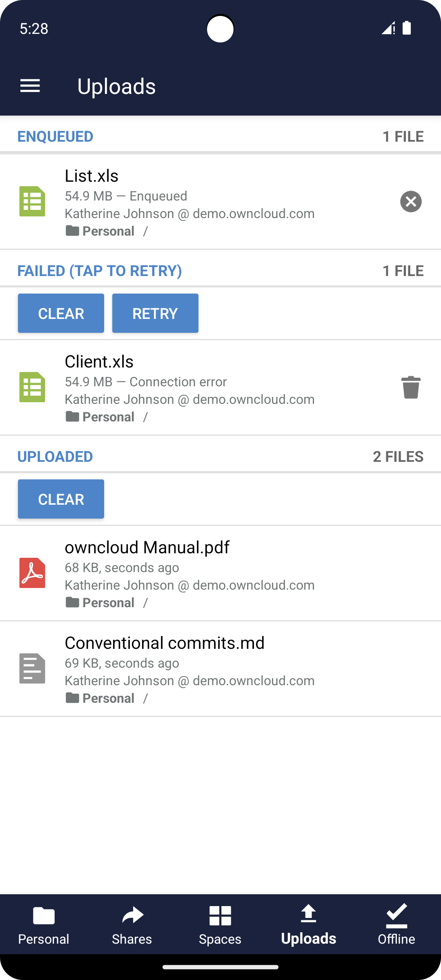Tap the Client.xls spreadsheet file icon
Screen dimensions: 441x980
point(32,387)
